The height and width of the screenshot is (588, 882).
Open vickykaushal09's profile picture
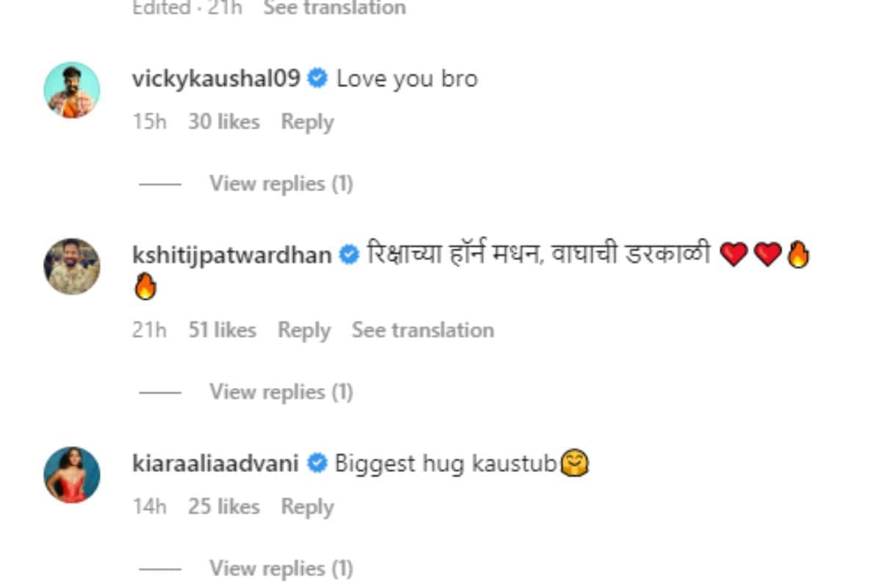pos(71,90)
